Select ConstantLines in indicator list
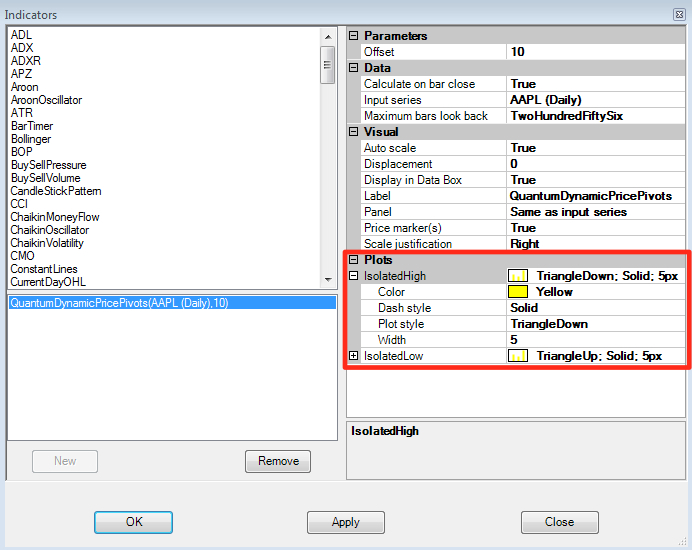Image resolution: width=692 pixels, height=550 pixels. coord(44,269)
